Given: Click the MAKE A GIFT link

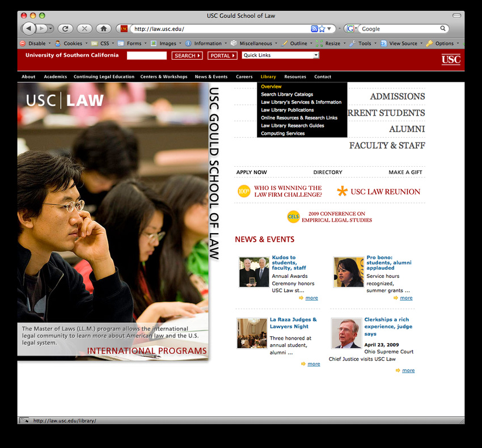Looking at the screenshot, I should tap(405, 172).
